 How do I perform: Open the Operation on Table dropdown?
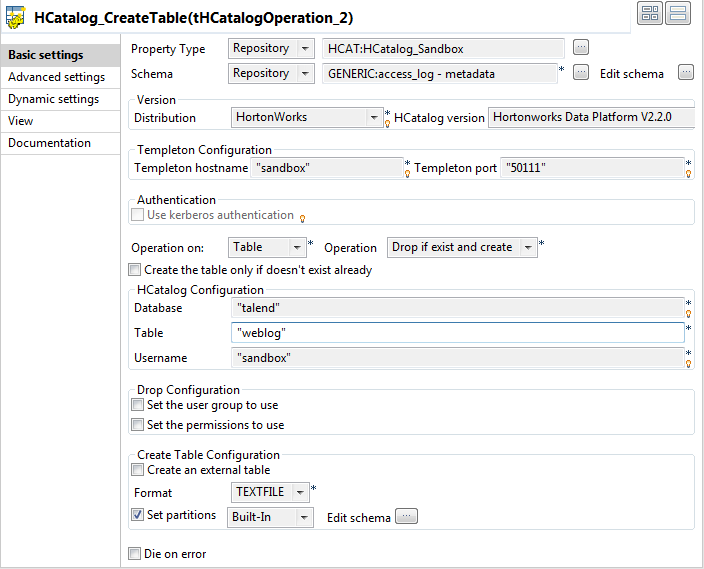(268, 247)
